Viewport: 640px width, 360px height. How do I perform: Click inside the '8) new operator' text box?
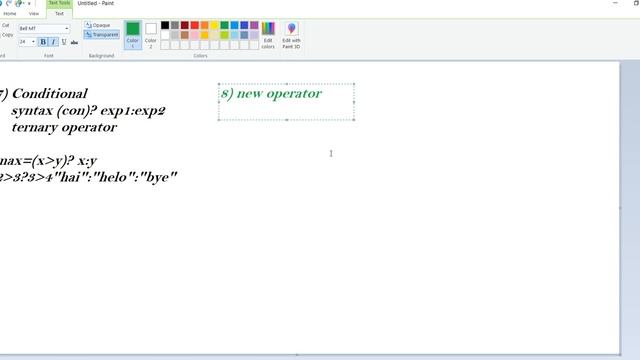[286, 102]
